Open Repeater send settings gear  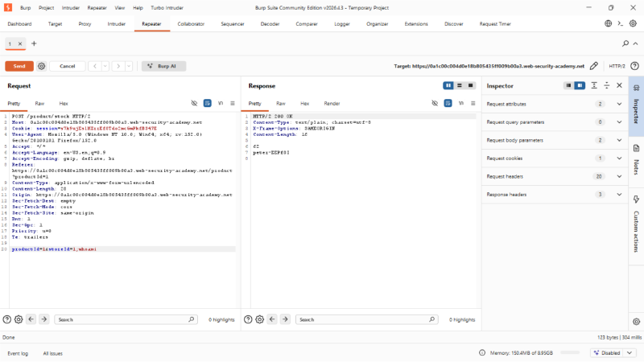42,66
